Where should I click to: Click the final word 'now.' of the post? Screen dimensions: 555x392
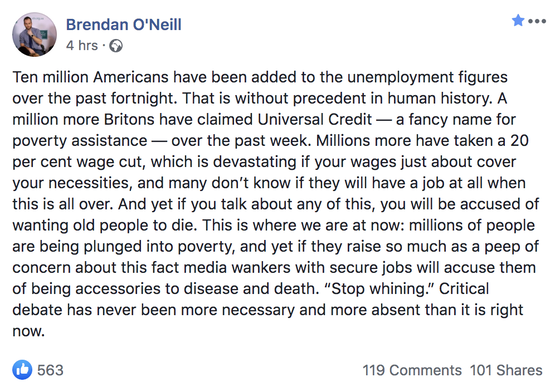tap(29, 331)
